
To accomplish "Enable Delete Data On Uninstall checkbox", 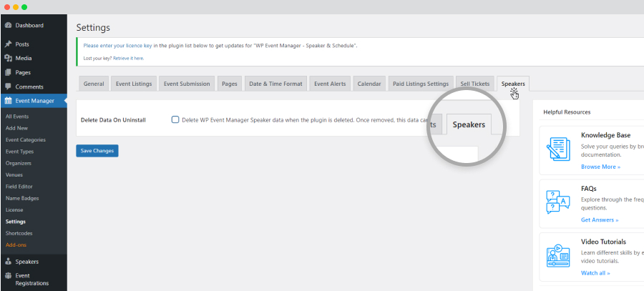I will click(175, 120).
